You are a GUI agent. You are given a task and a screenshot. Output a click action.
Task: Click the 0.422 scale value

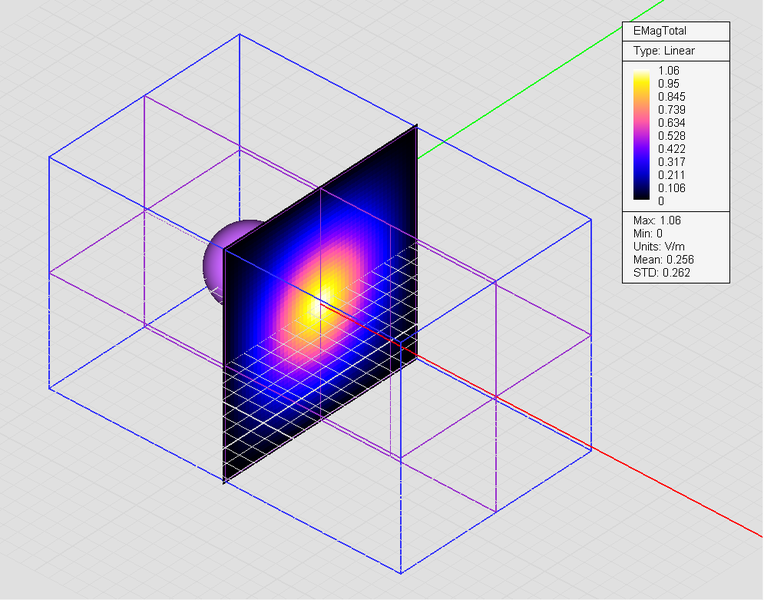[x=671, y=149]
